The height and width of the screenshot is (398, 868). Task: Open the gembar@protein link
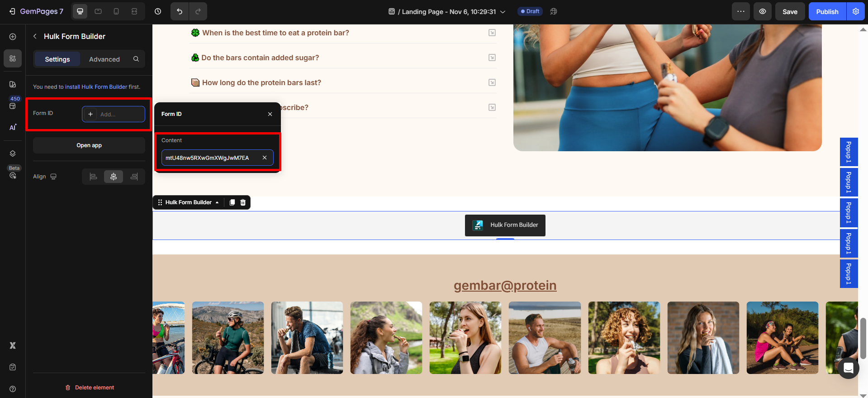(505, 285)
